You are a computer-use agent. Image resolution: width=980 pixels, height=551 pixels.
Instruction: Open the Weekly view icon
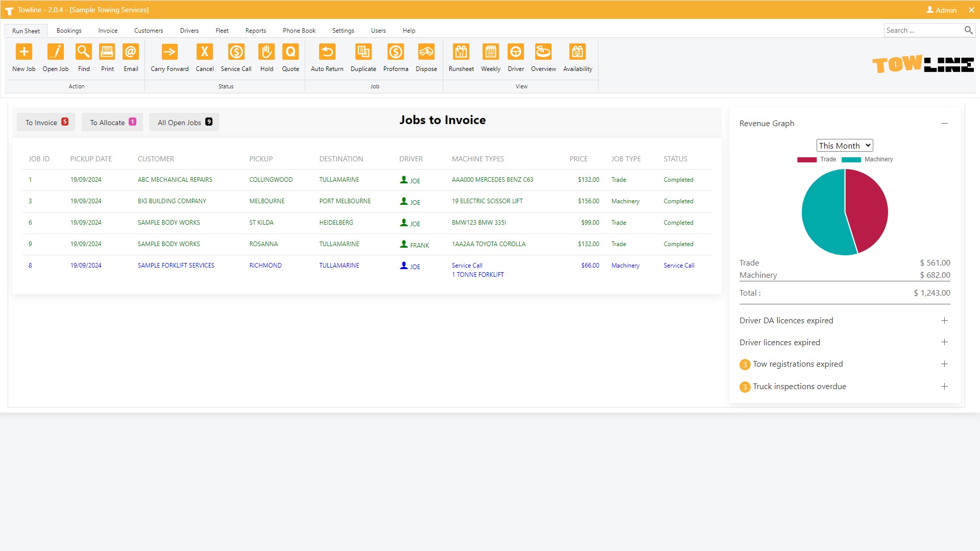point(490,52)
